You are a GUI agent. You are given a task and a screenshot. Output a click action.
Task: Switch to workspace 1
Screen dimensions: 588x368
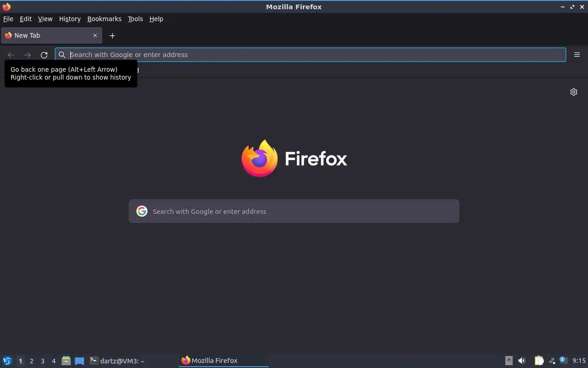20,361
